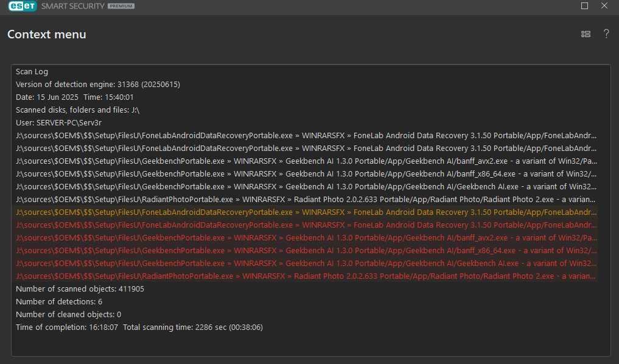Select 'Number of detections: 6' line
Image resolution: width=619 pixels, height=364 pixels.
click(x=59, y=302)
